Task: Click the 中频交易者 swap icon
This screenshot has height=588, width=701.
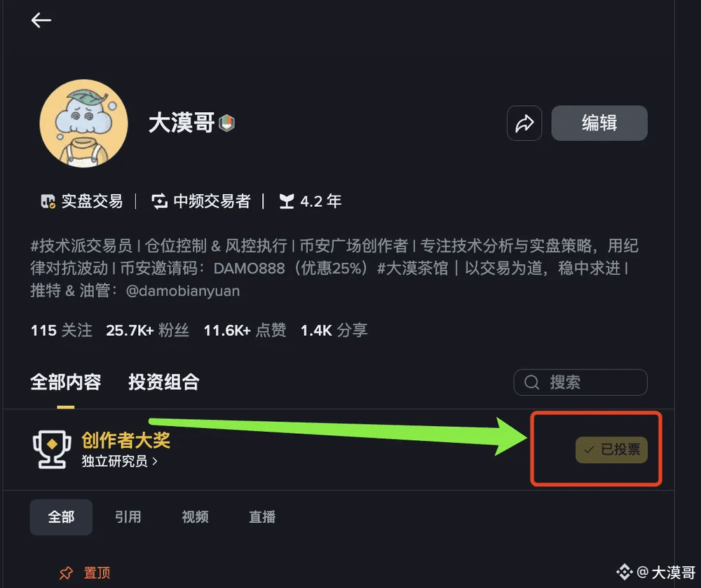Action: [159, 202]
